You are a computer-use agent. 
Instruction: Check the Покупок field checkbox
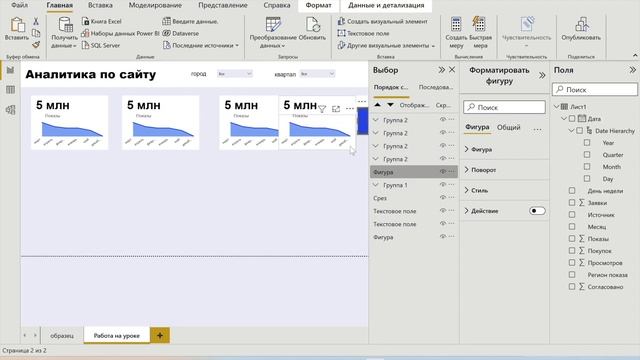click(572, 251)
